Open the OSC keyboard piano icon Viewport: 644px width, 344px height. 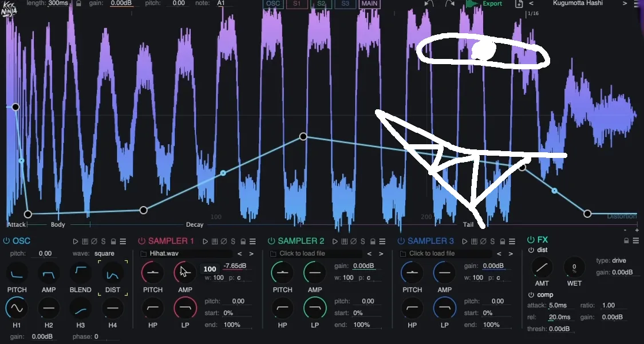coord(85,242)
